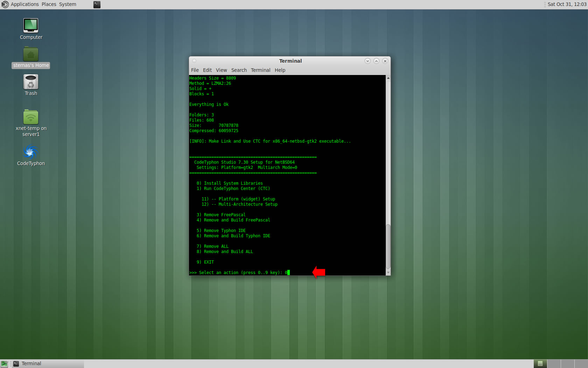Click the Terminal window title bar
This screenshot has width=588, height=368.
pos(290,61)
